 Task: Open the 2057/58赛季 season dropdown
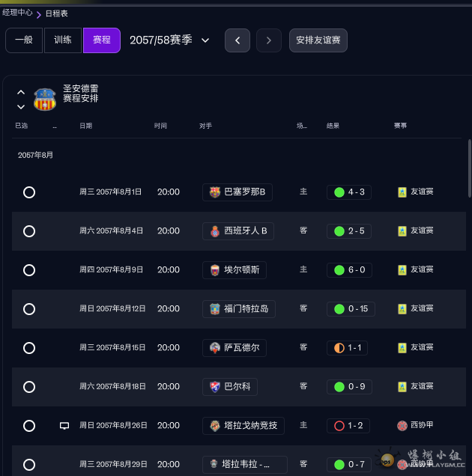coord(169,40)
